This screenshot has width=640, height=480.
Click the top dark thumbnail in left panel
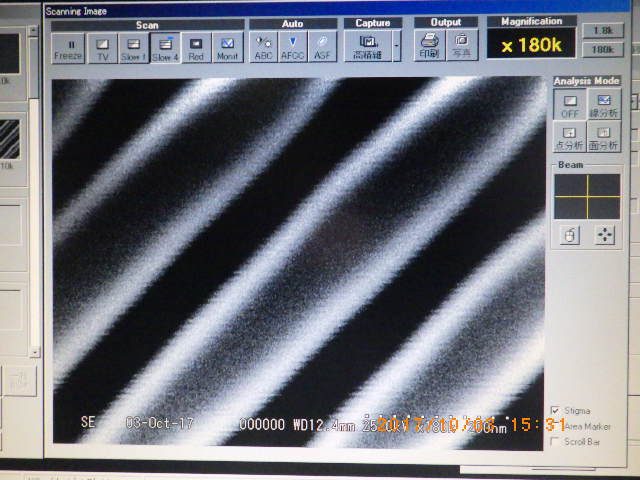(9, 54)
